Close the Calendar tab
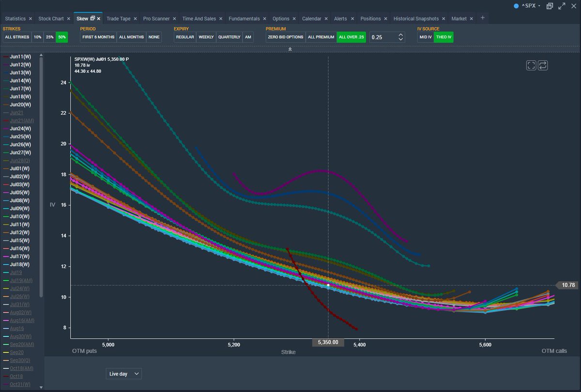581x392 pixels. 326,19
